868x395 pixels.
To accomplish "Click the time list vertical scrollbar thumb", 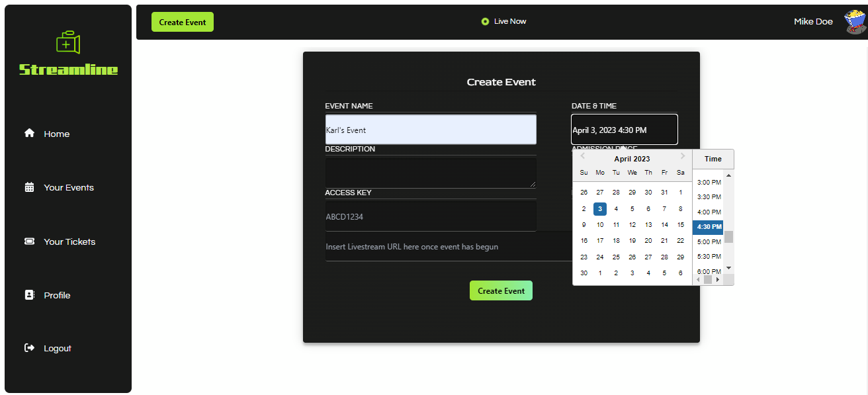I will [729, 237].
